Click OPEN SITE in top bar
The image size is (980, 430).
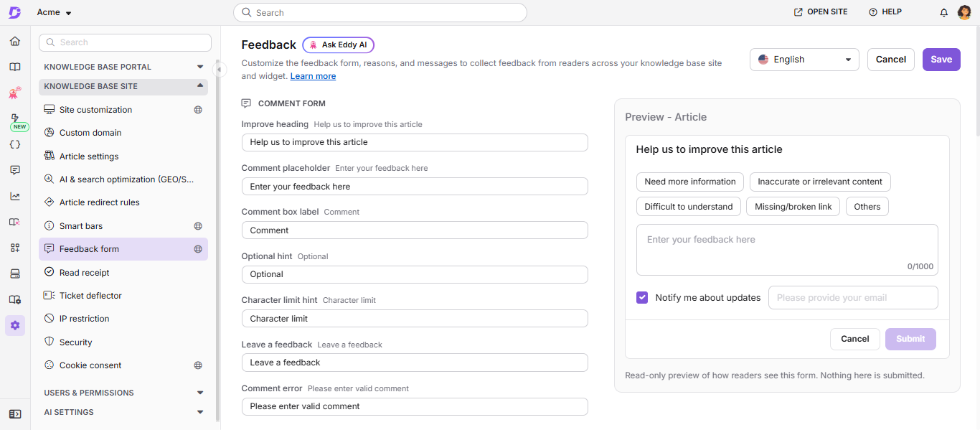pos(821,12)
